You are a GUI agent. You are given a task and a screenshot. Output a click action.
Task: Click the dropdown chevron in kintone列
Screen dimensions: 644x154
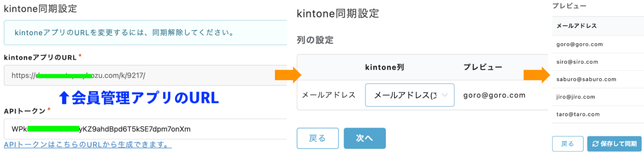pyautogui.click(x=445, y=95)
